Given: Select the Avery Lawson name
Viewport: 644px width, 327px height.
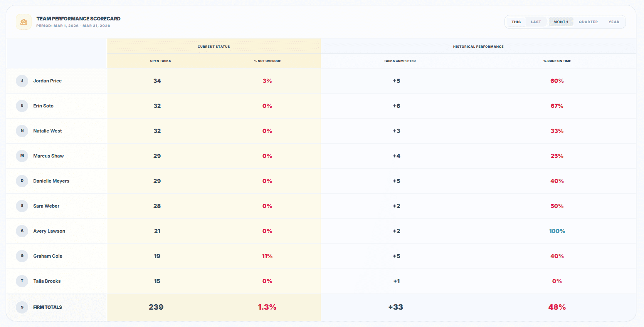Looking at the screenshot, I should coord(49,231).
